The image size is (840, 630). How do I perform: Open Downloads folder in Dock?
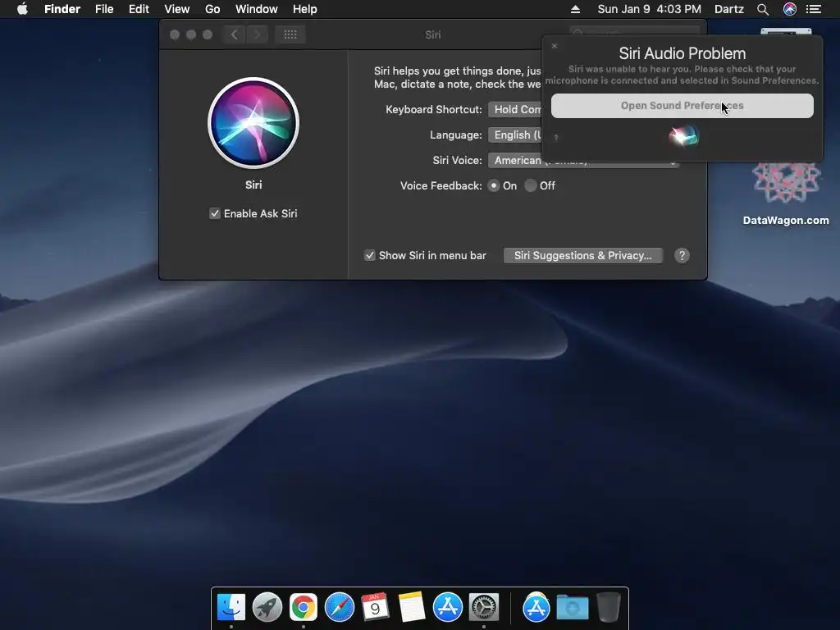[572, 607]
